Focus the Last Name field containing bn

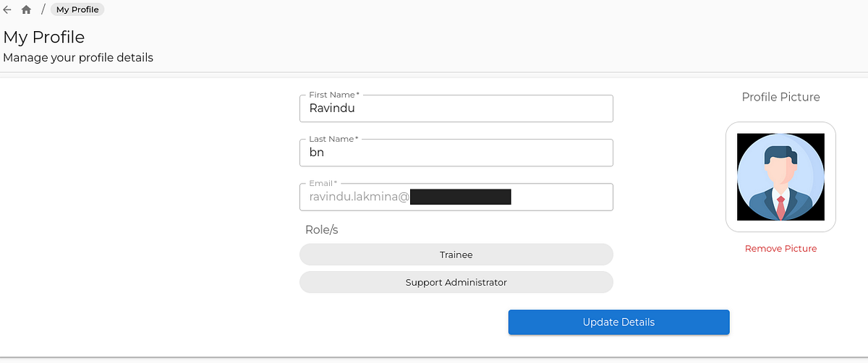click(456, 153)
